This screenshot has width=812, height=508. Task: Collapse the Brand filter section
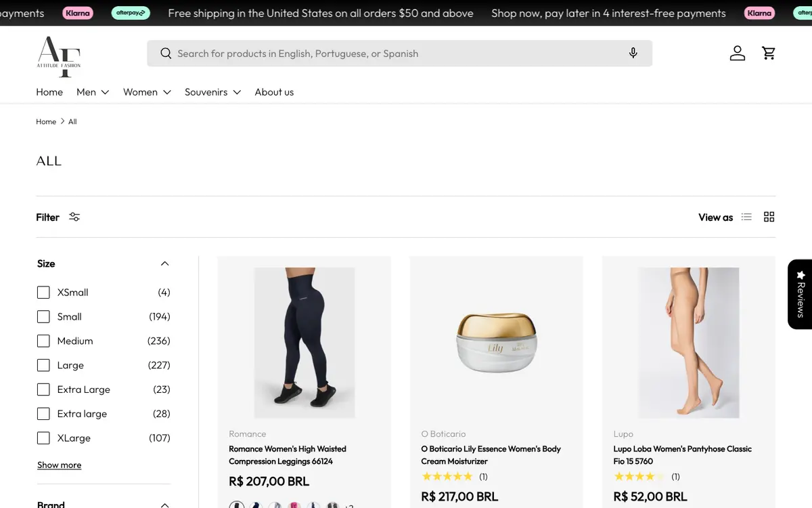point(164,505)
